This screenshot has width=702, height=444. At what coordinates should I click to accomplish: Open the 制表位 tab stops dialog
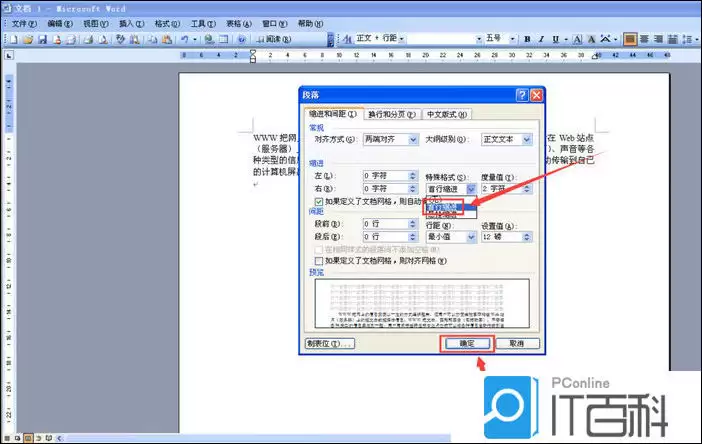pyautogui.click(x=330, y=343)
